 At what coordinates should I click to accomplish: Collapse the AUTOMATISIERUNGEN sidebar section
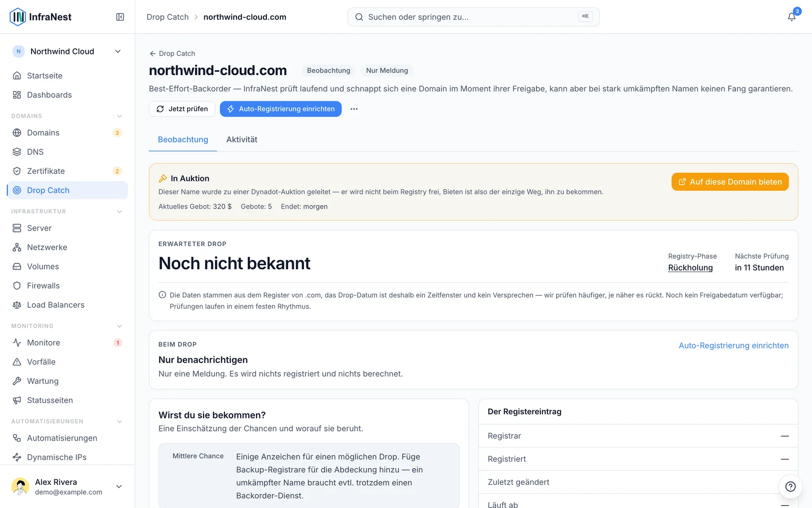point(120,421)
